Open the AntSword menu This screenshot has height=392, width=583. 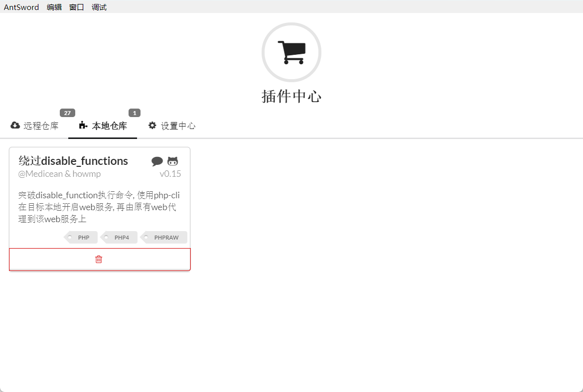pyautogui.click(x=21, y=7)
